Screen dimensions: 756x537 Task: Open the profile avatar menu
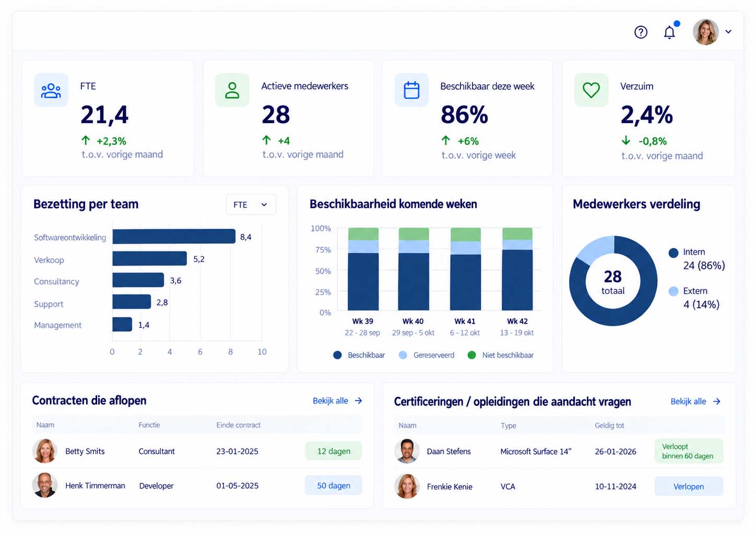pyautogui.click(x=706, y=32)
